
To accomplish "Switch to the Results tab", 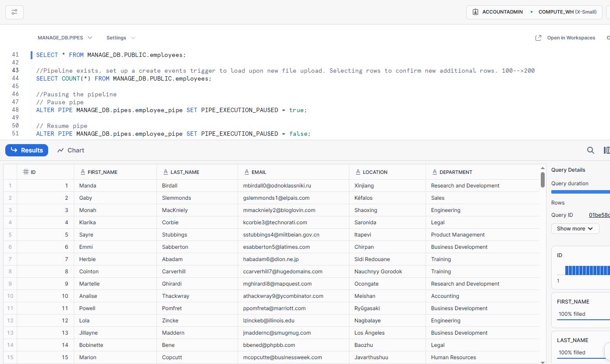I will point(27,150).
